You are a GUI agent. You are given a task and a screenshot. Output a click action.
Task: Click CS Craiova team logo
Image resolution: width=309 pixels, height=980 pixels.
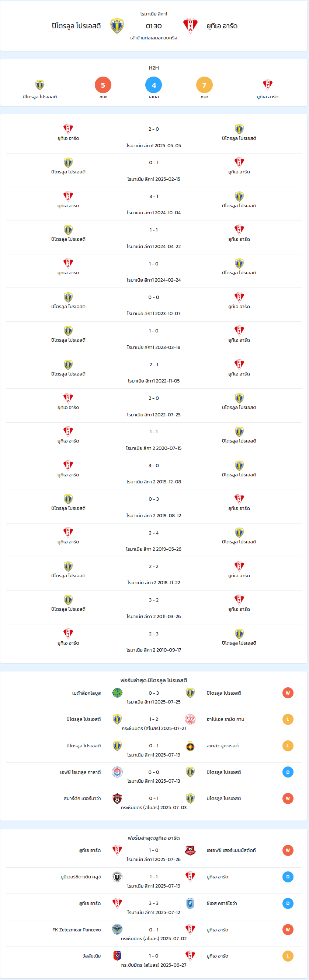(190, 903)
